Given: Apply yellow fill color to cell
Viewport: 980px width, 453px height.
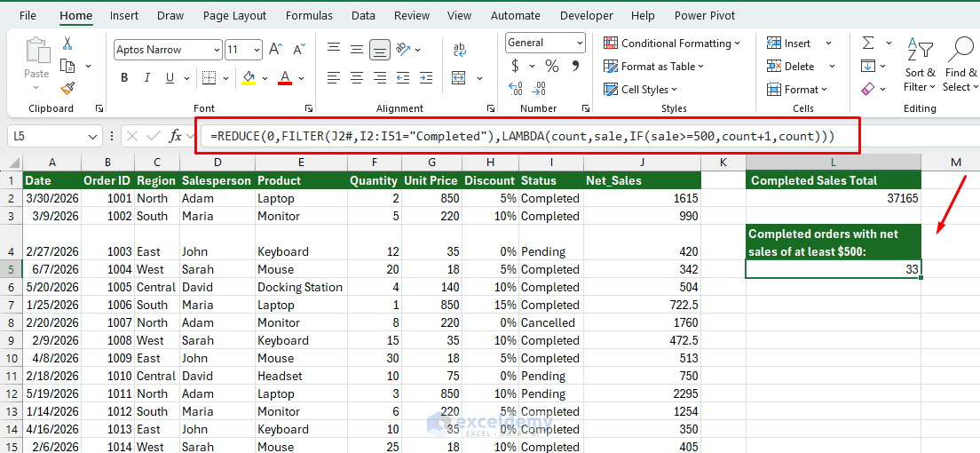Looking at the screenshot, I should [249, 77].
